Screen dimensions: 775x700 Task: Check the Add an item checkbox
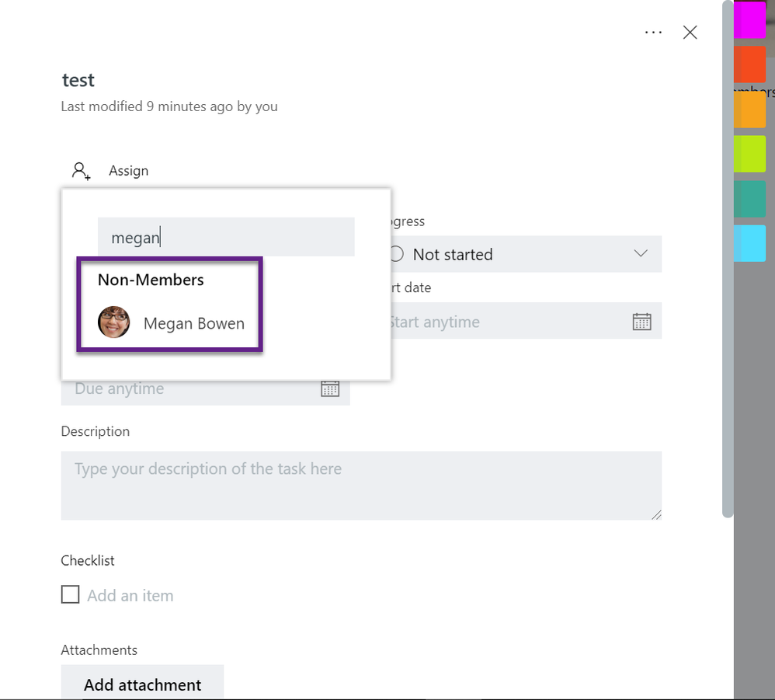71,595
